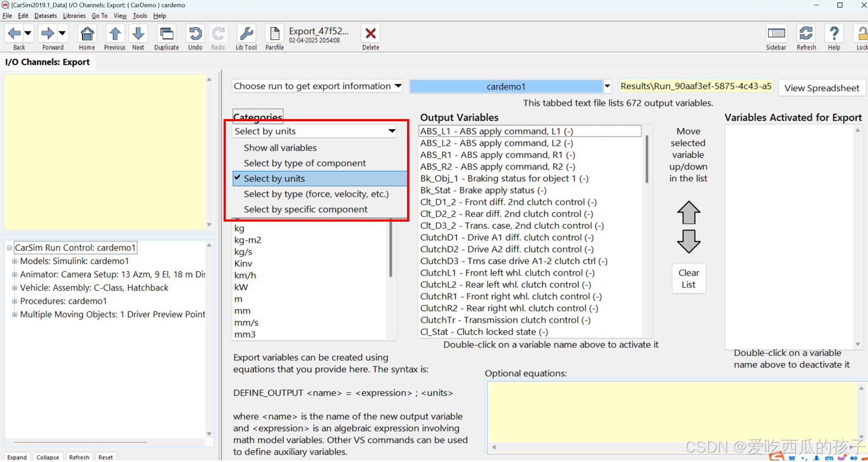The width and height of the screenshot is (868, 462).
Task: Move selected variable up with arrow
Action: coord(688,213)
